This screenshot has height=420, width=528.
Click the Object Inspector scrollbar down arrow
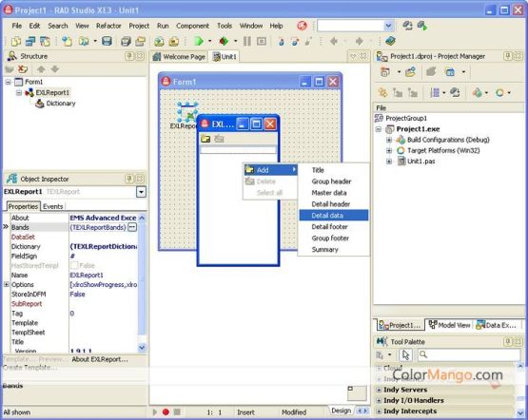(142, 348)
